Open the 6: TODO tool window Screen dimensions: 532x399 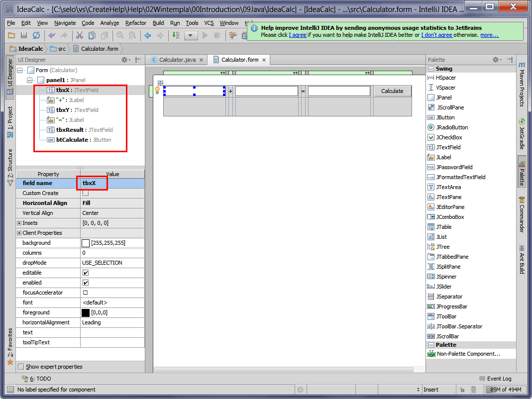tap(36, 379)
